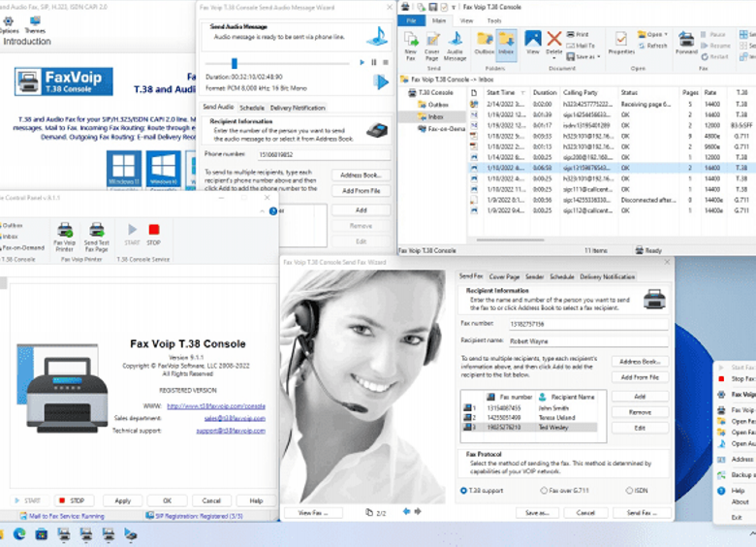Switch to View ribbon tab
Image resolution: width=756 pixels, height=547 pixels.
click(466, 20)
